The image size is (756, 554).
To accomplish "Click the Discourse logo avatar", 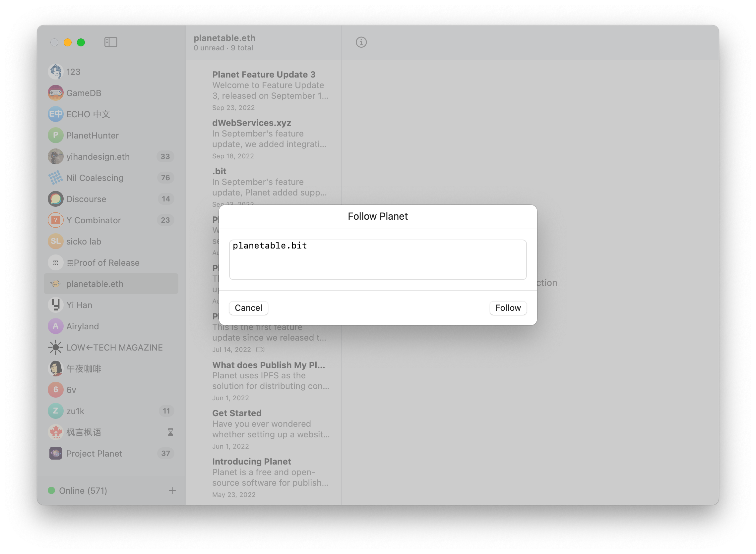I will click(x=56, y=199).
